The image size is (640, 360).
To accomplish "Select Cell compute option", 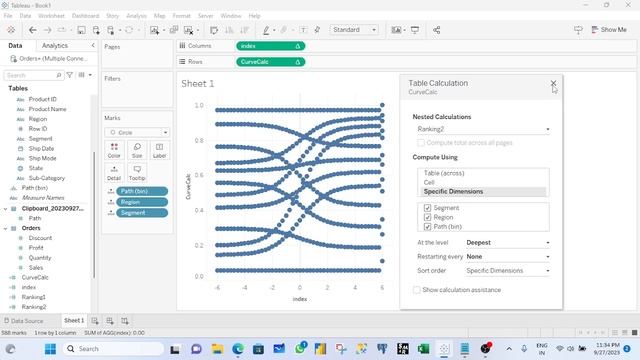I will coord(429,182).
